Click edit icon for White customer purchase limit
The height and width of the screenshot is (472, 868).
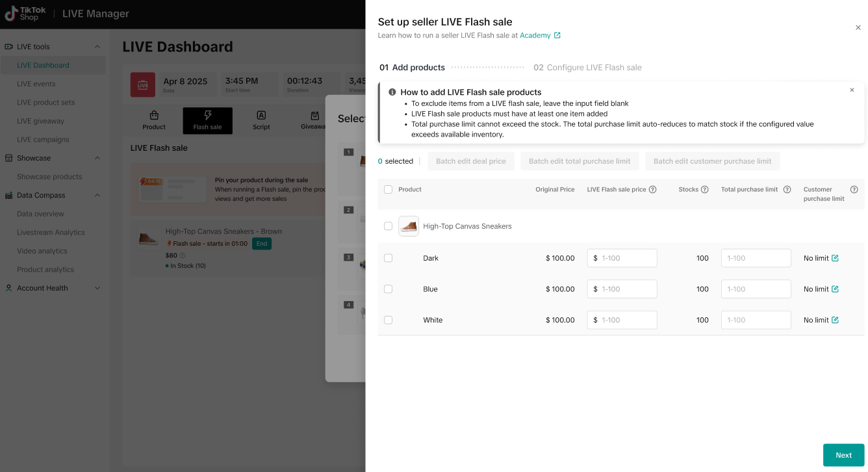click(835, 320)
